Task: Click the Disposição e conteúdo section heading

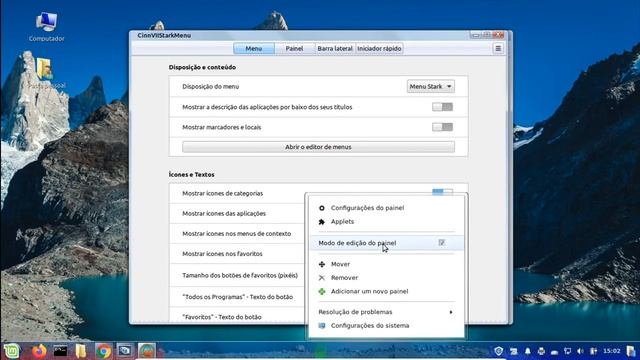Action: pyautogui.click(x=202, y=67)
